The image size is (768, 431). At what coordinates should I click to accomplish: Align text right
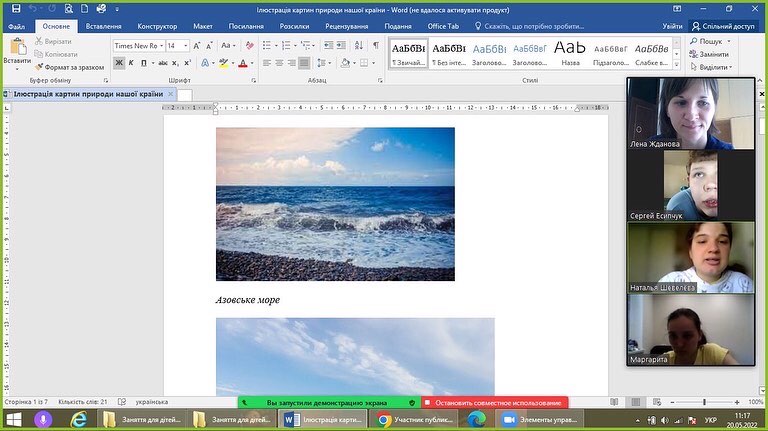point(291,63)
